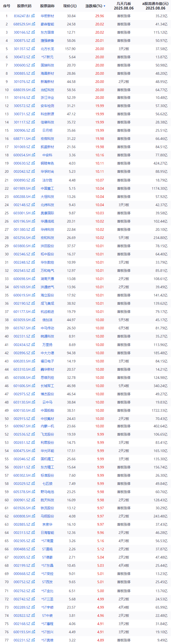Open stock name link 长城军工
171x644 pixels.
47,386
